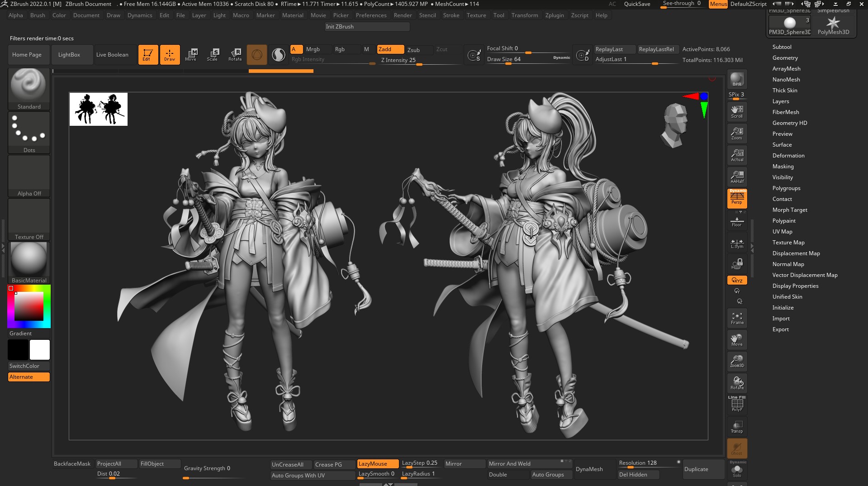Open the LightBox browser
868x486 pixels.
(72, 55)
